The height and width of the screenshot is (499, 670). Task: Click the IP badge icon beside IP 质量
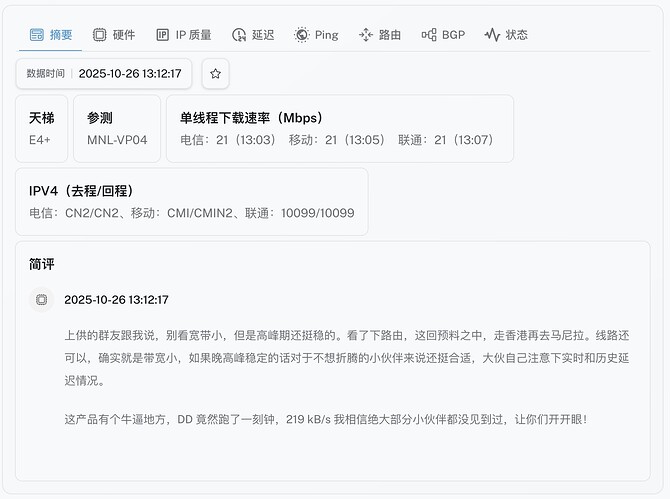point(162,35)
